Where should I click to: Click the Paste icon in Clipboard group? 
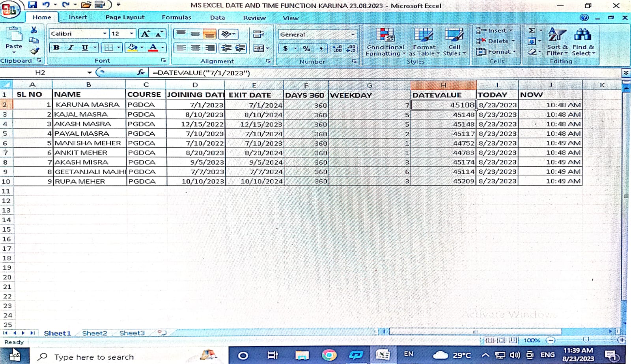14,35
